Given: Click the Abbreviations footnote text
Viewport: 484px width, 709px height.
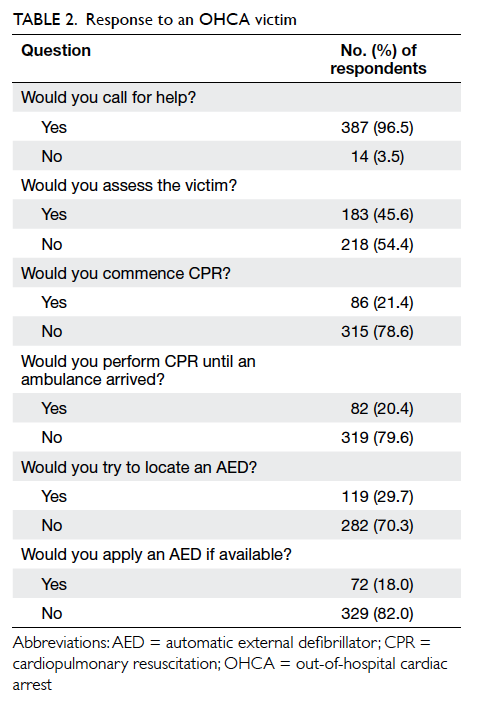Looking at the screenshot, I should 230,663.
